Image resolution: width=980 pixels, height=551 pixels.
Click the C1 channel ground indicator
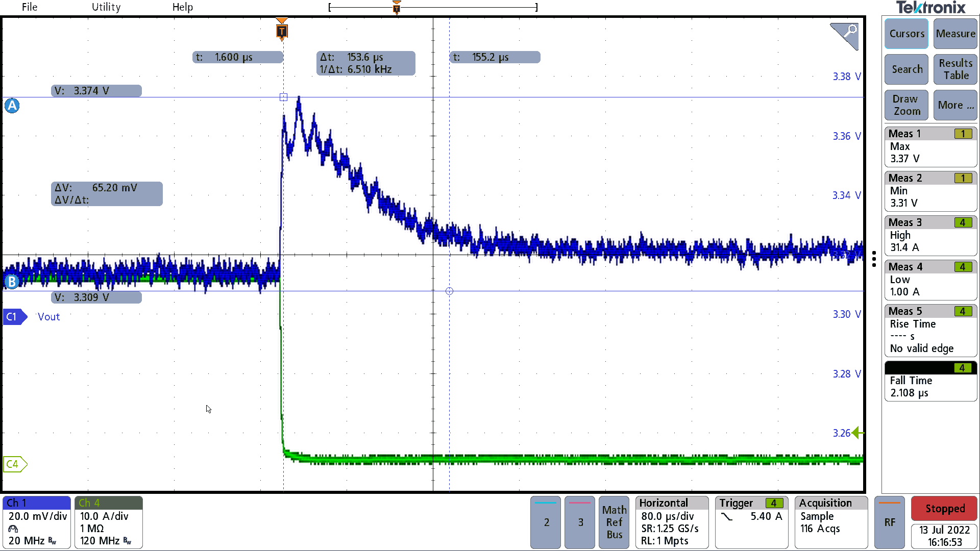coord(14,317)
